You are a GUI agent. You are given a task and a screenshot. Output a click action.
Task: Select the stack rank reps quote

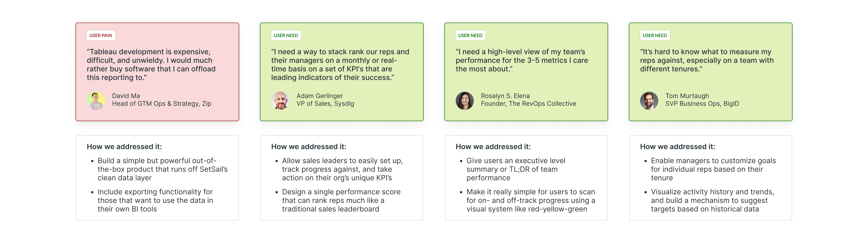pos(340,64)
